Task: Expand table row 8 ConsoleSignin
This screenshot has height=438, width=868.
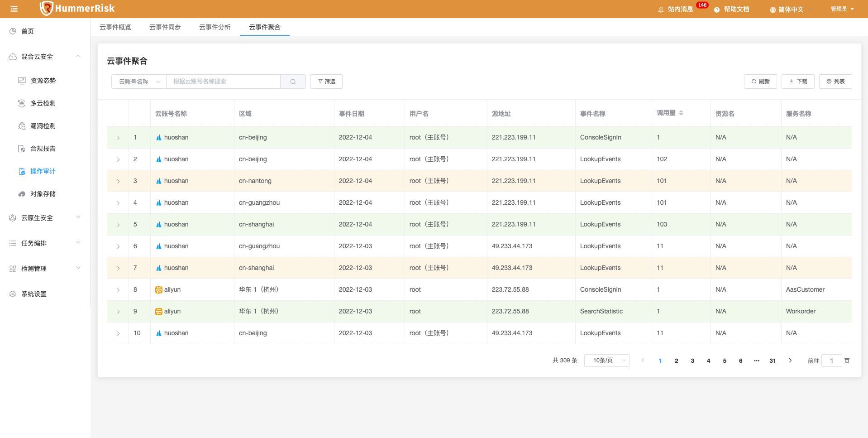Action: 118,290
